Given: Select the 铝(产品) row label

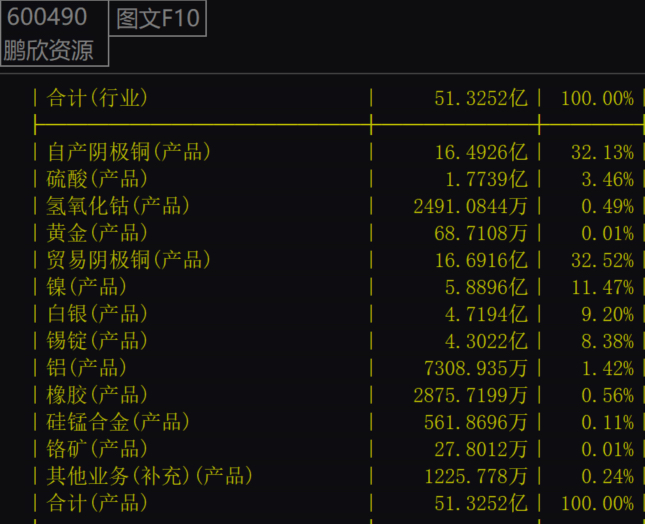Looking at the screenshot, I should [86, 368].
